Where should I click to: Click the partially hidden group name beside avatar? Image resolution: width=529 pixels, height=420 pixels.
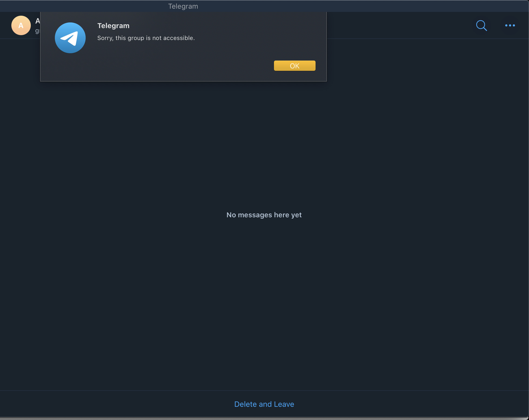click(38, 21)
